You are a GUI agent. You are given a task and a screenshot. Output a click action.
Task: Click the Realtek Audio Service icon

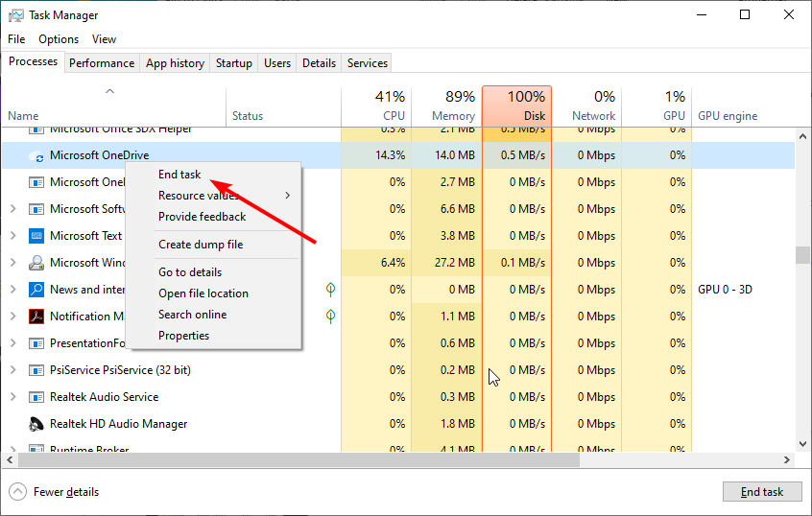[x=36, y=397]
